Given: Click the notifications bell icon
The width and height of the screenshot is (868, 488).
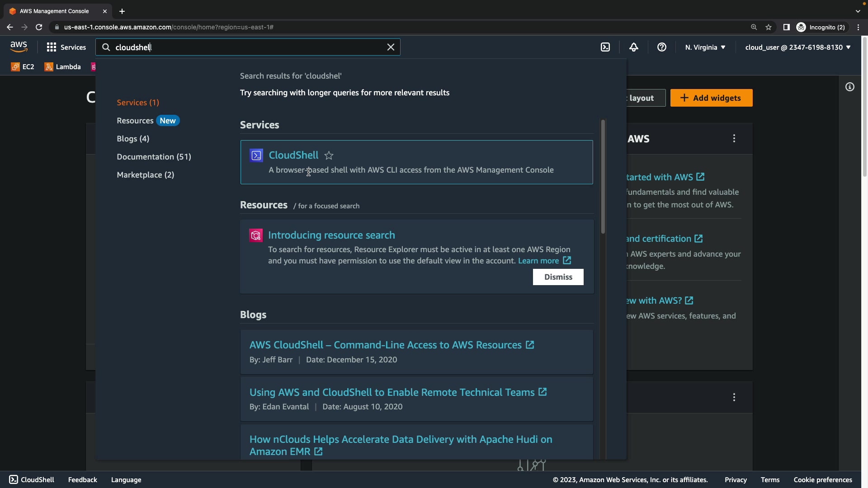Looking at the screenshot, I should [633, 47].
